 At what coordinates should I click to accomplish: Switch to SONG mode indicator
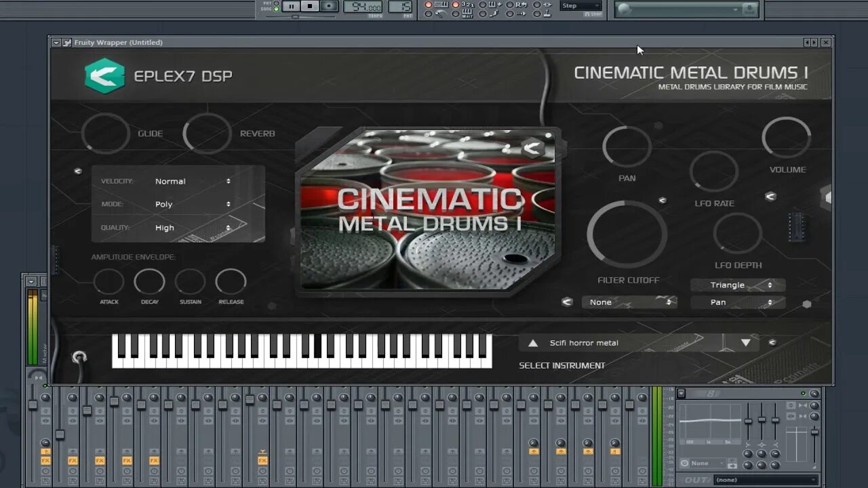click(277, 9)
